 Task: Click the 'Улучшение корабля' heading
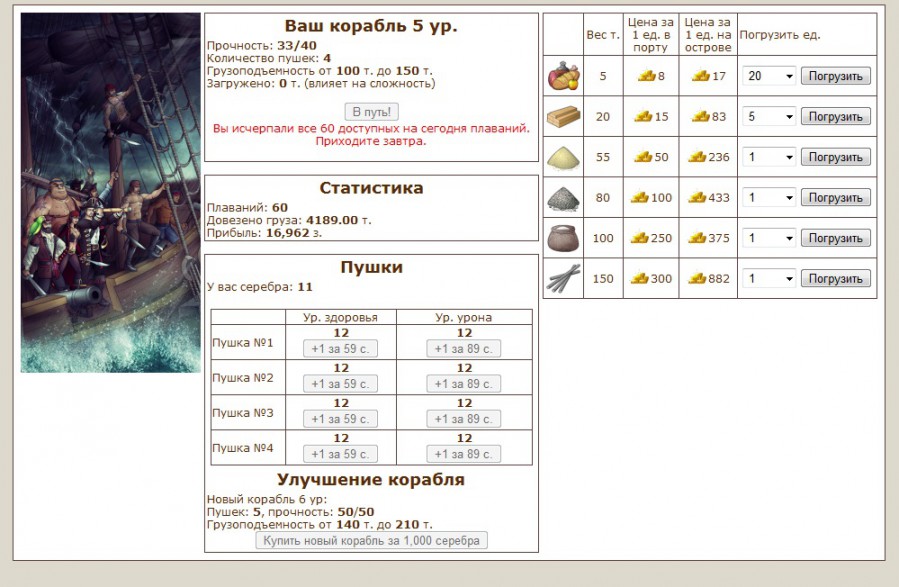coord(371,479)
